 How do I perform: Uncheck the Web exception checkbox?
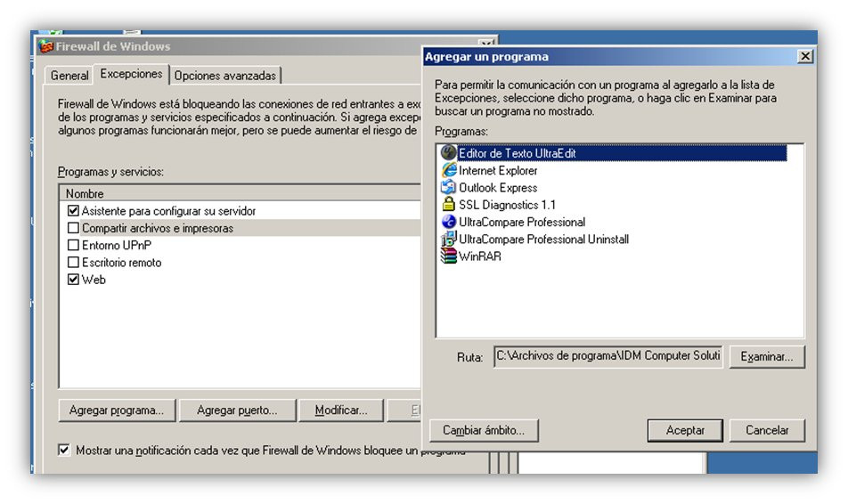click(73, 280)
